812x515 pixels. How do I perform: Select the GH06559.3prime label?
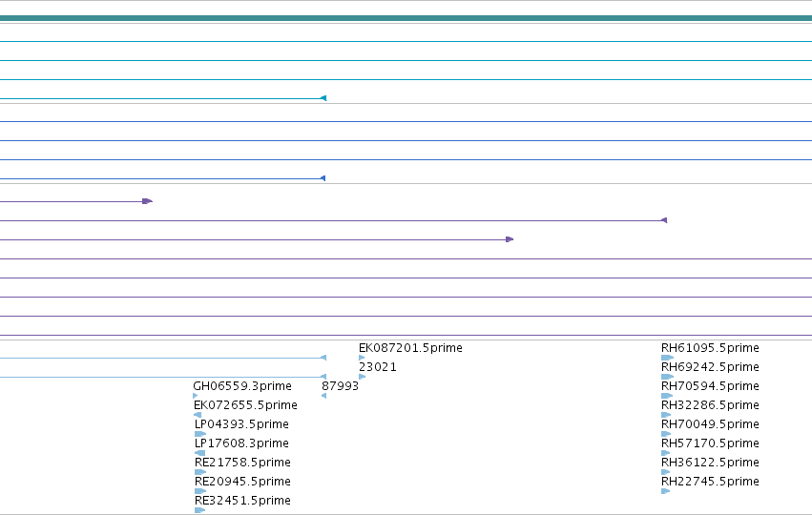(x=242, y=386)
